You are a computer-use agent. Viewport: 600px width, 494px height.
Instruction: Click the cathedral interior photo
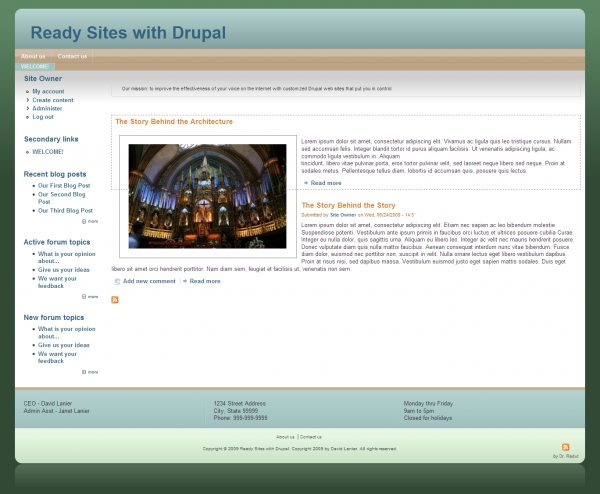(207, 195)
